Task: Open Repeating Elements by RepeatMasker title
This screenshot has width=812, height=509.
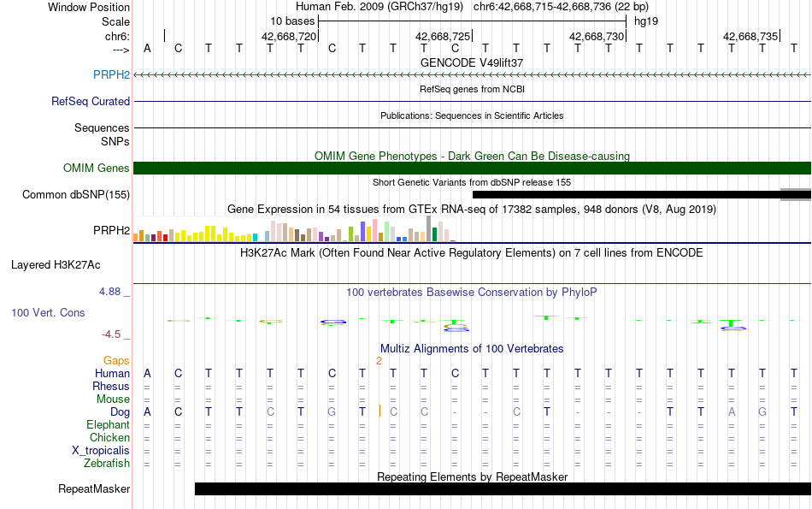Action: (x=472, y=476)
